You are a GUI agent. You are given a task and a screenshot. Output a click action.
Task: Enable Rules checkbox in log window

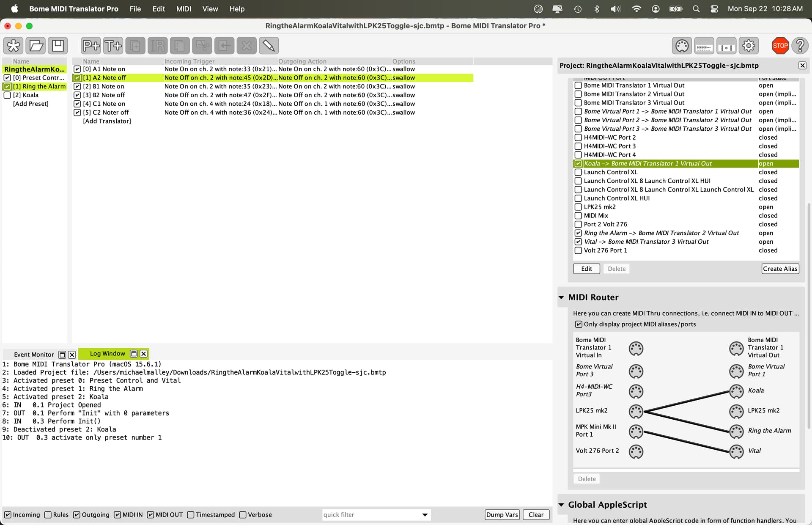click(48, 515)
